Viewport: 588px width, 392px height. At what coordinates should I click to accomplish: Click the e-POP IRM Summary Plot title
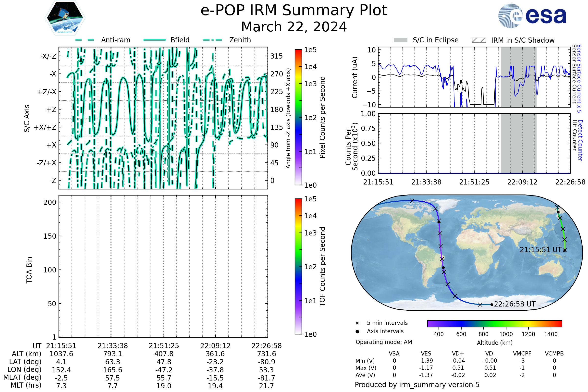(294, 11)
